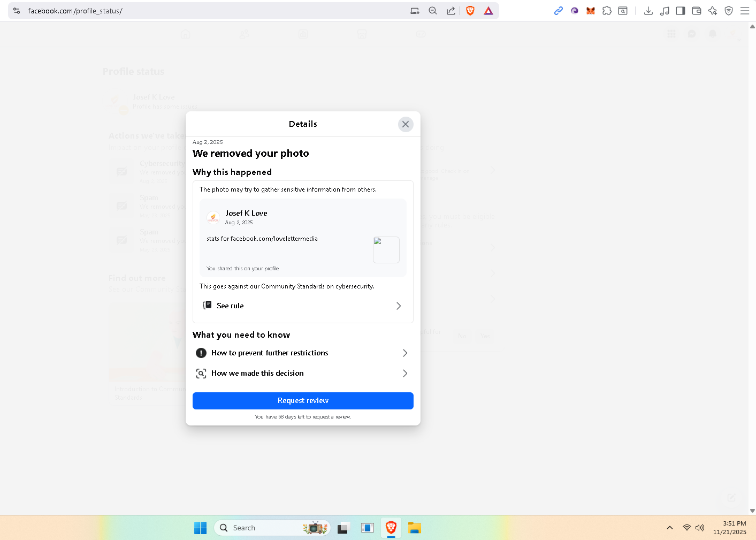Toggle the browser sidebar panel icon

click(681, 11)
